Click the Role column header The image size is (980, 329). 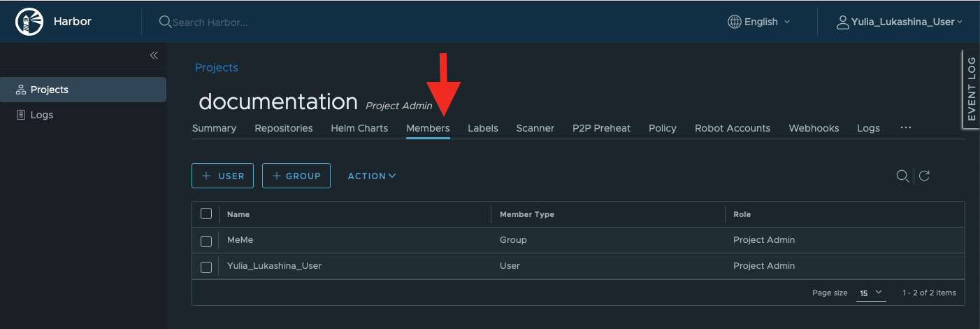pos(742,214)
